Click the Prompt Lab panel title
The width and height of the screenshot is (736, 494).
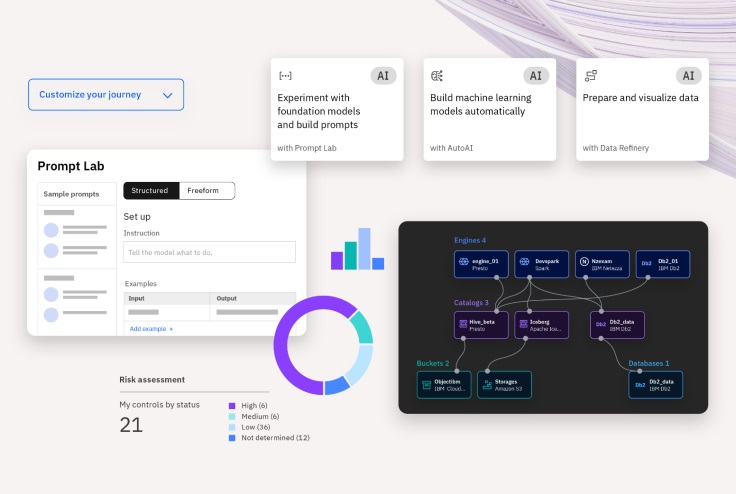[71, 166]
